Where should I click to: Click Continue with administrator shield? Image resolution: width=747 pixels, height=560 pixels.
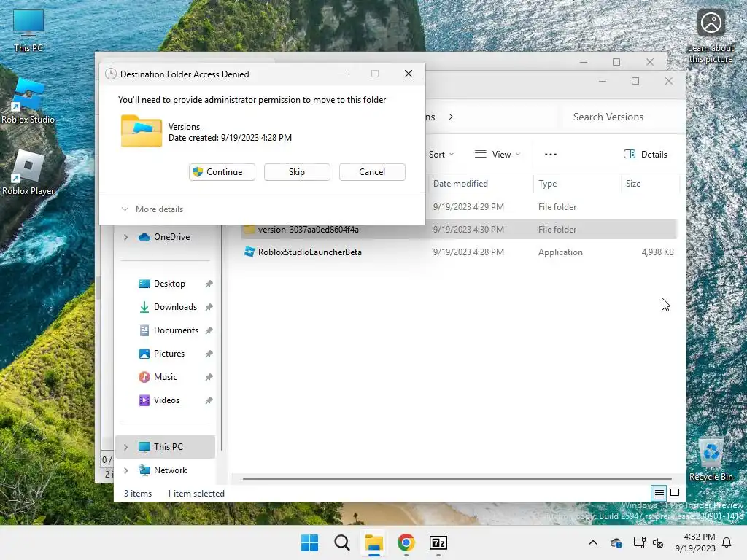pos(222,172)
